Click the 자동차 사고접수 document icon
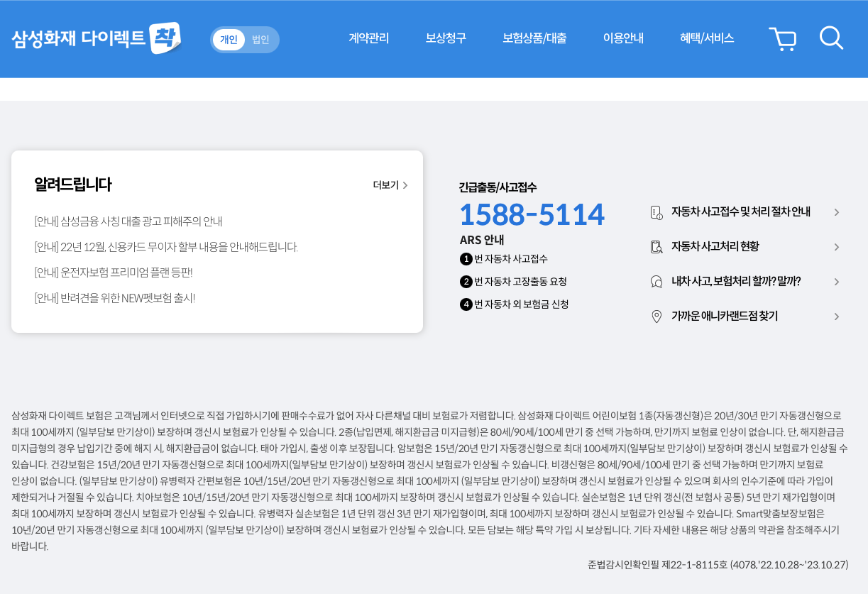868x594 pixels. tap(657, 212)
